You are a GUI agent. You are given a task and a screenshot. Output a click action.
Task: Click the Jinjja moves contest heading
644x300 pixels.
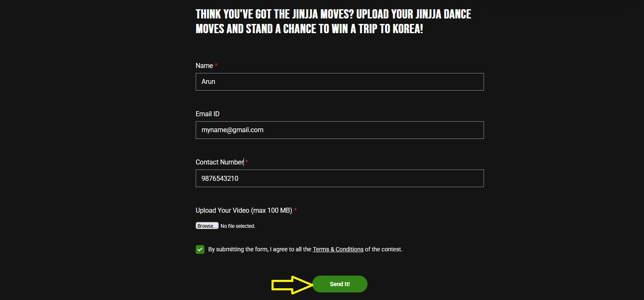pos(333,14)
